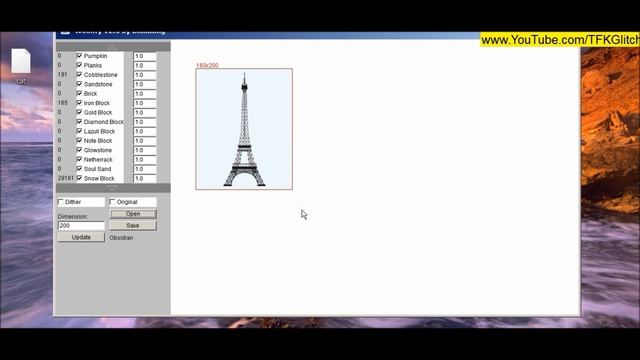Click the Save button
Viewport: 640px width, 360px height.
(x=133, y=225)
